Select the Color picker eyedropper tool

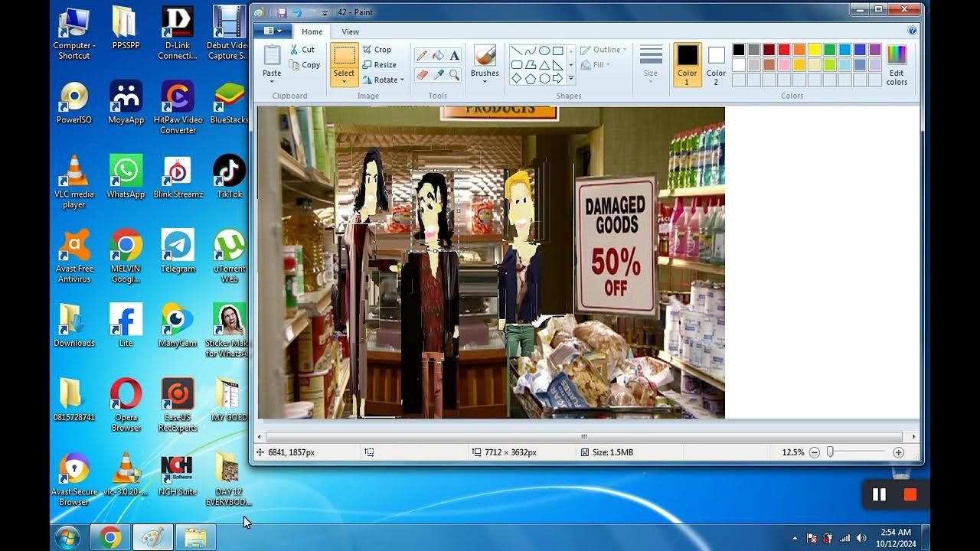point(438,74)
